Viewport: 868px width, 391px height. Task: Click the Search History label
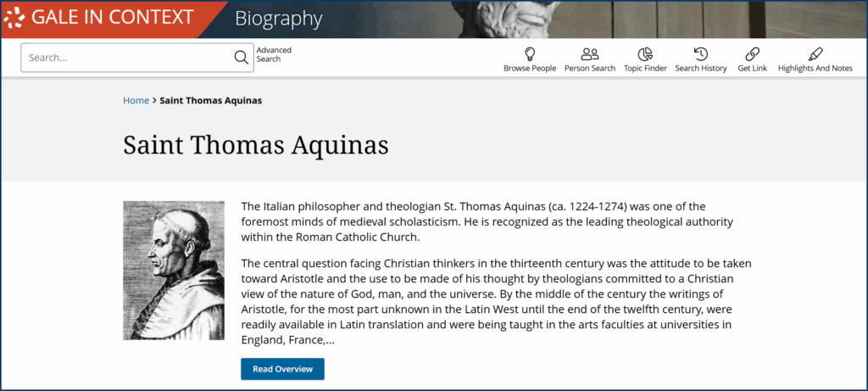(701, 68)
